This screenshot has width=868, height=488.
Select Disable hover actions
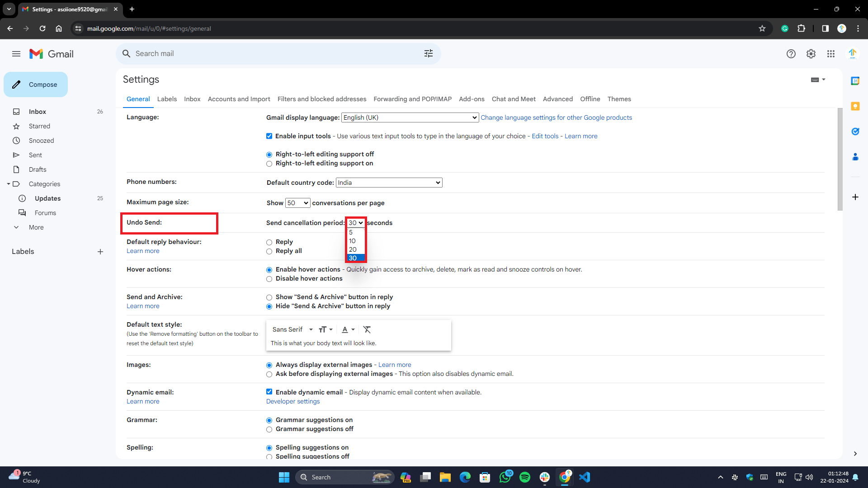pyautogui.click(x=269, y=279)
